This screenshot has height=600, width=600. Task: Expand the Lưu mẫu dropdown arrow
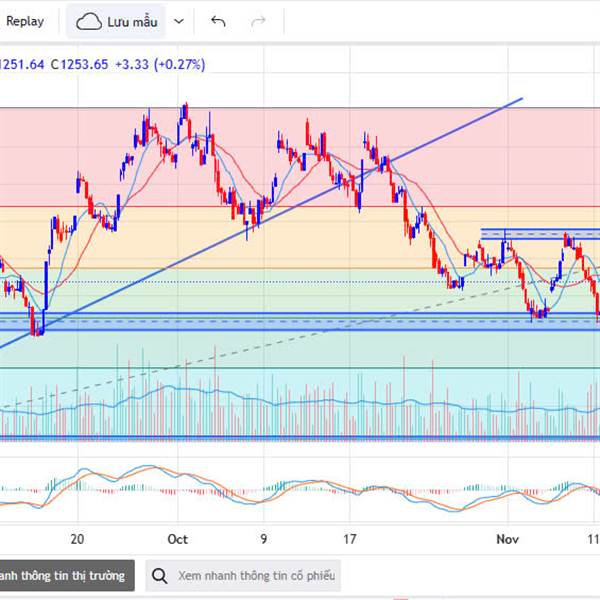[x=179, y=21]
